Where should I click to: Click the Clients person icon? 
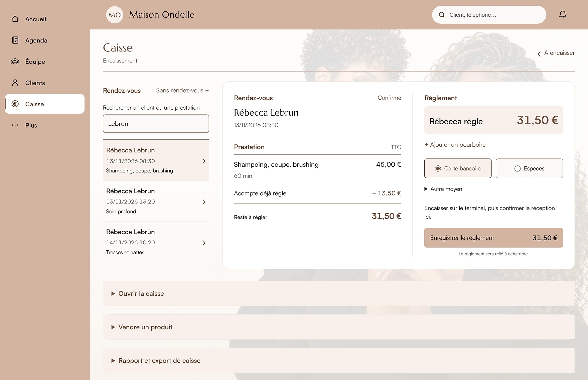point(15,83)
